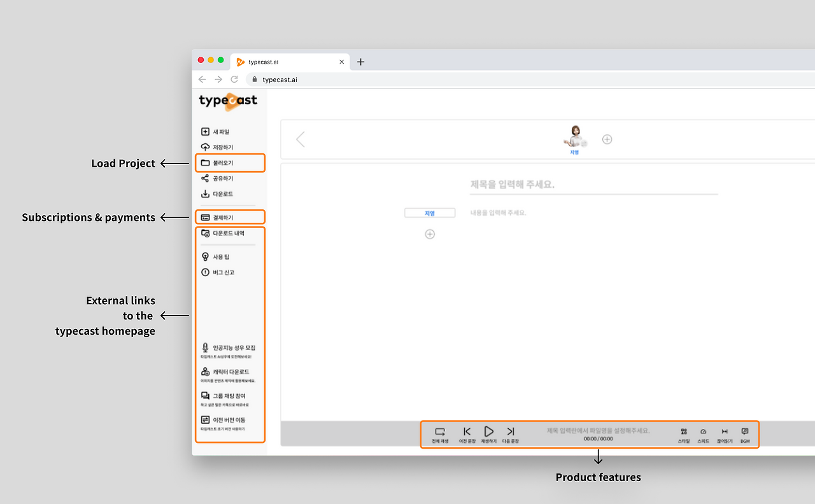Toggle 전체 재생 play-all mode

(440, 435)
